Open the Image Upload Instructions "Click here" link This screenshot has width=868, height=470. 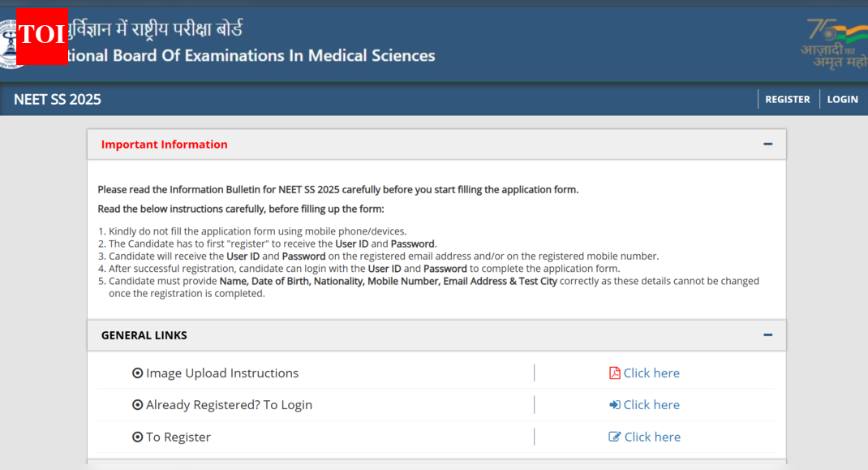[651, 373]
